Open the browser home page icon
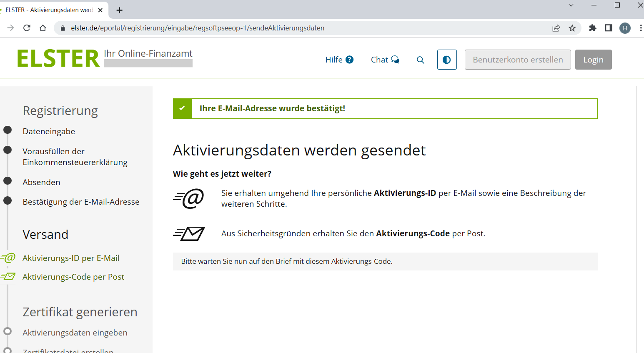This screenshot has width=644, height=353. point(43,28)
